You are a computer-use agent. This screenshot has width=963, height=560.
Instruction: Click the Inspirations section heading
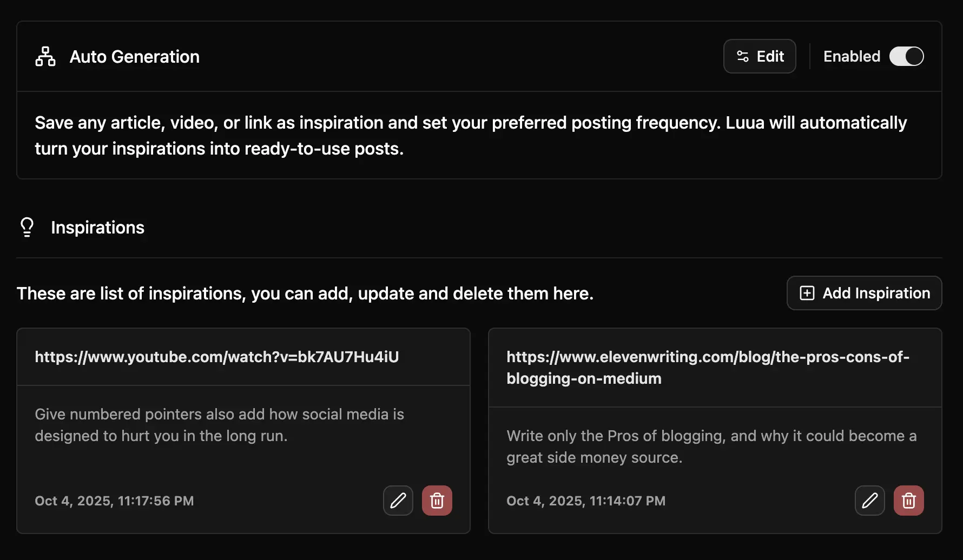point(97,228)
